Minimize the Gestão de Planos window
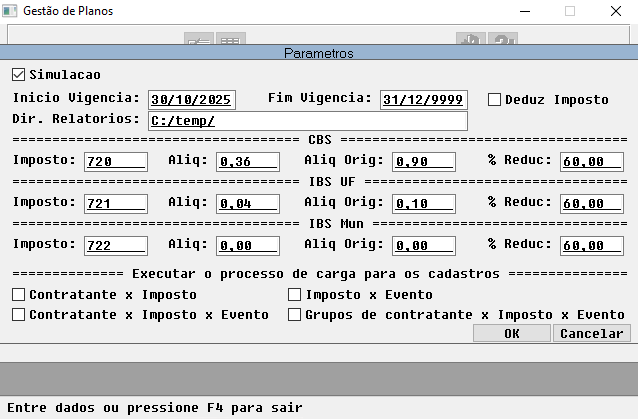Viewport: 638px width, 419px height. (525, 11)
